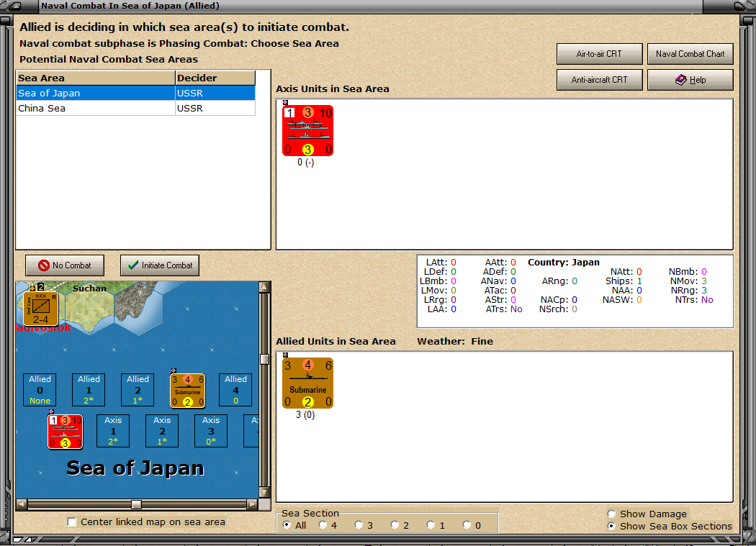Click the Axis 3 sea box on map

(211, 431)
